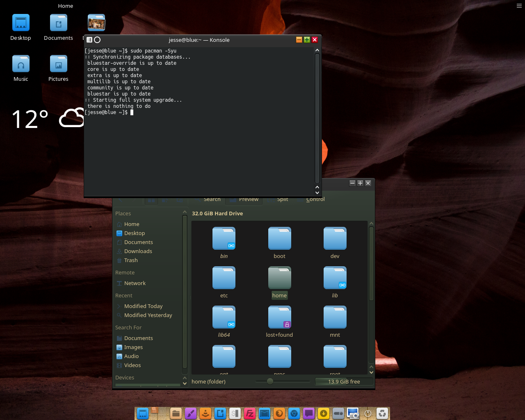Select the lib64 folder link
The width and height of the screenshot is (525, 420).
coord(224,322)
